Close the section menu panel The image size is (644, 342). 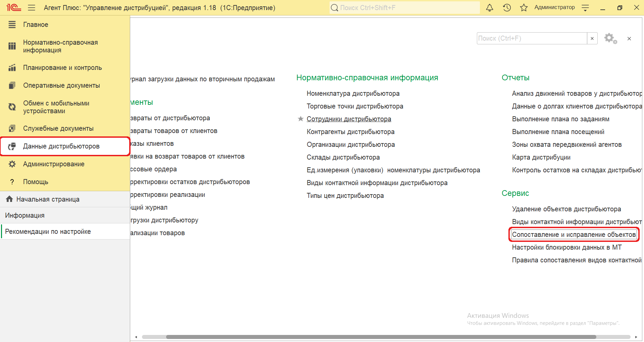[629, 39]
